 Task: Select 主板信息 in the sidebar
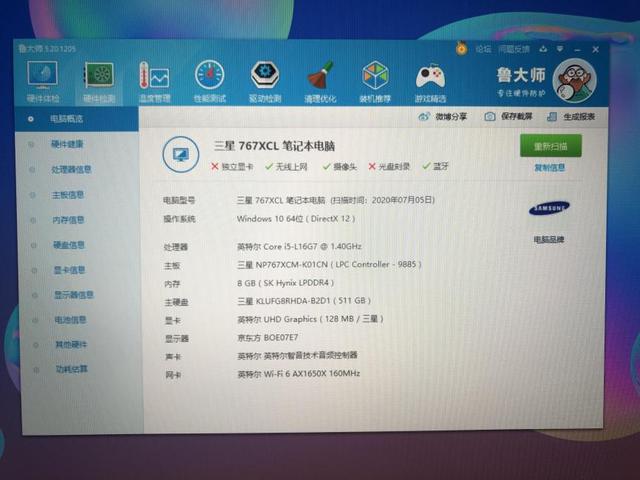(x=68, y=195)
